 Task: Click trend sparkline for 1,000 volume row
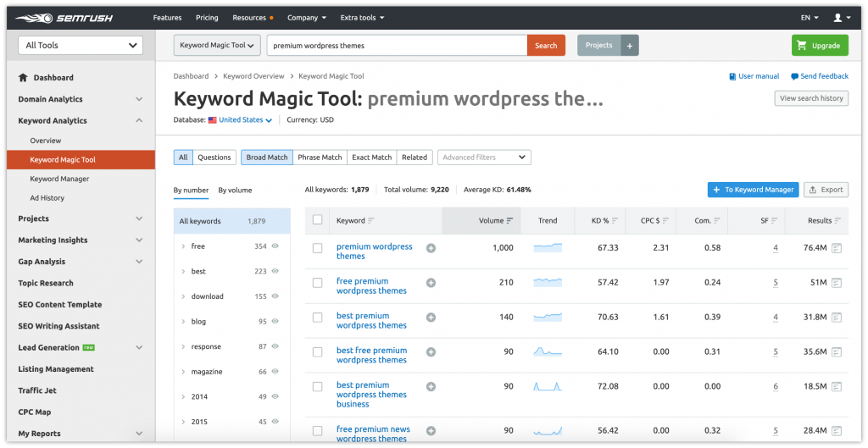tap(548, 248)
